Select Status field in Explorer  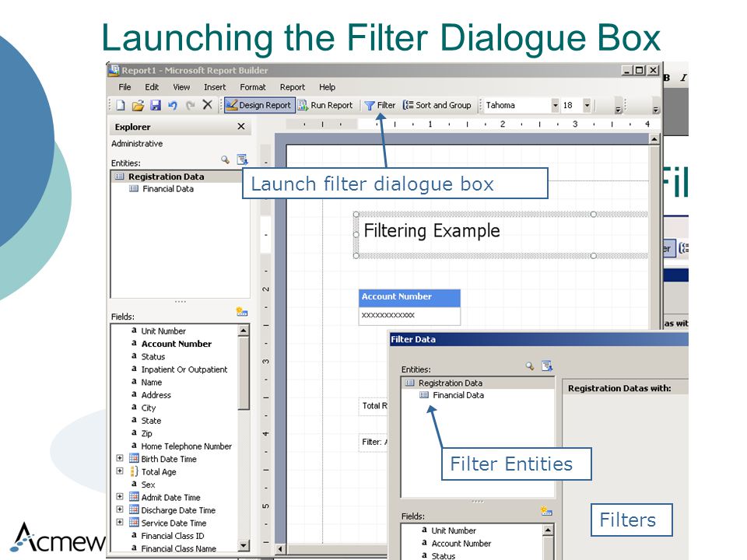pyautogui.click(x=153, y=357)
